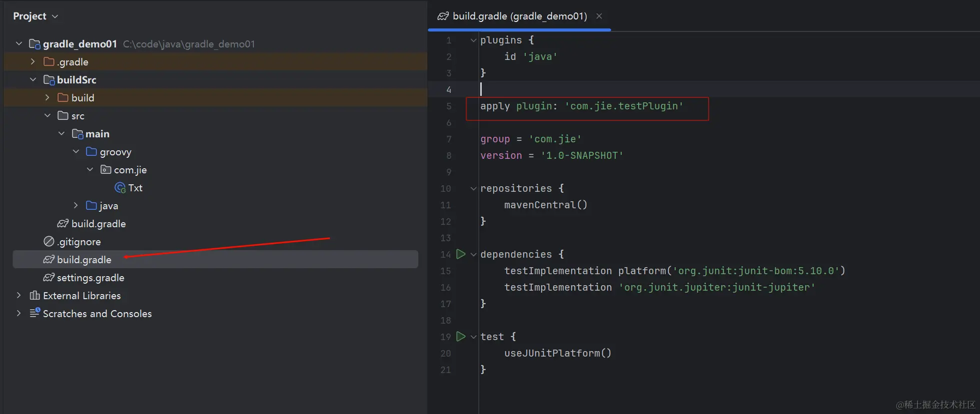Fold the repositories block
Viewport: 980px width, 414px height.
[x=473, y=189]
